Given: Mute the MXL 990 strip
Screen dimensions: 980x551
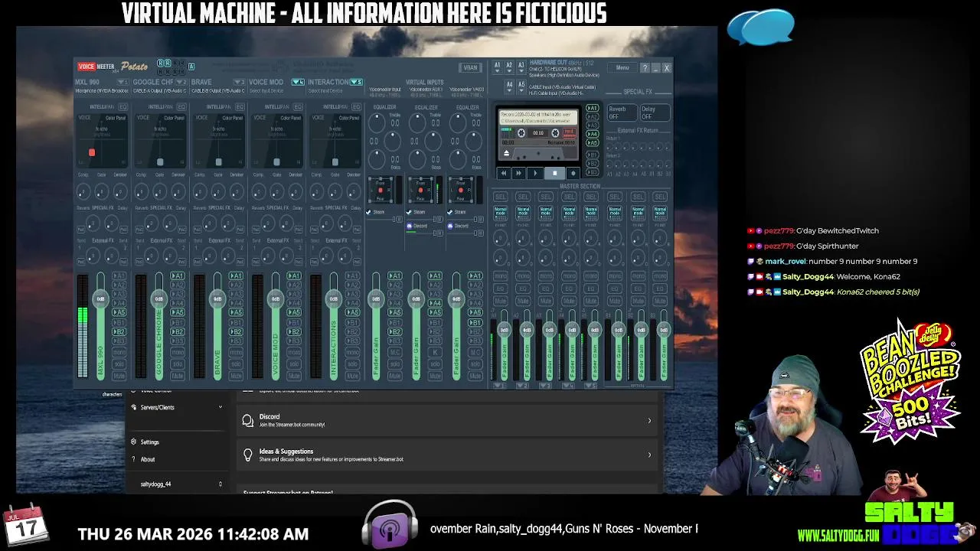Looking at the screenshot, I should click(119, 376).
